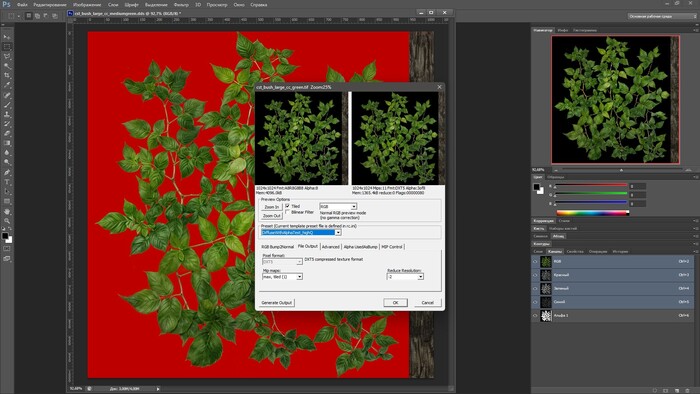This screenshot has height=394, width=700.
Task: Select the Blur tool
Action: coord(7,153)
